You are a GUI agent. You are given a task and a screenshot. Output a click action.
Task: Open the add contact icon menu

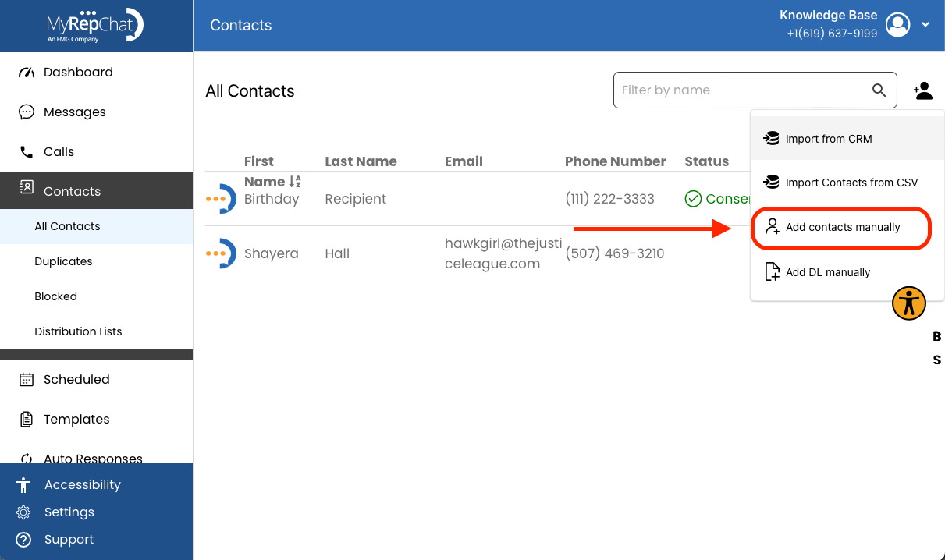pos(922,90)
